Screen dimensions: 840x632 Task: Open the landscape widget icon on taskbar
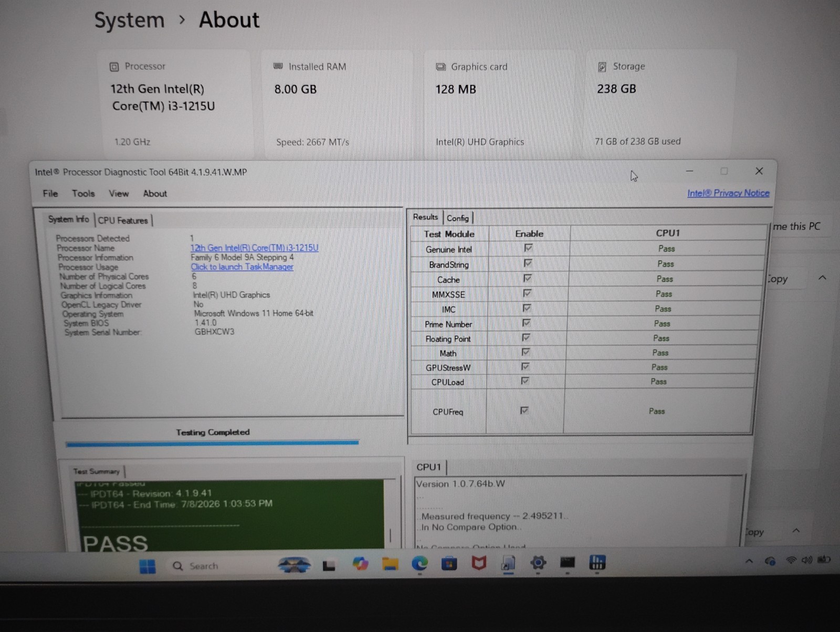[x=294, y=565]
